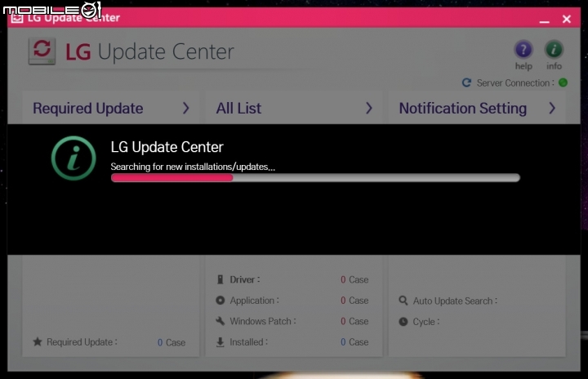Click "Searching for new installations/updates..." text

193,167
